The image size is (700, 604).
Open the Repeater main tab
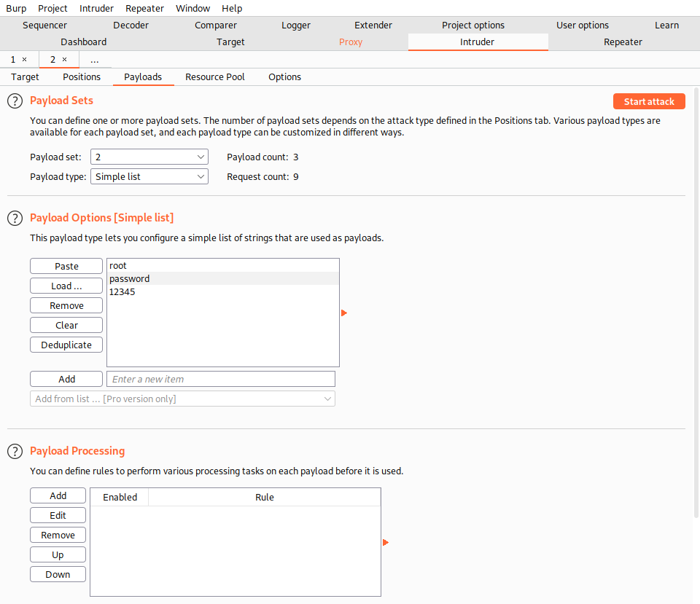click(623, 42)
